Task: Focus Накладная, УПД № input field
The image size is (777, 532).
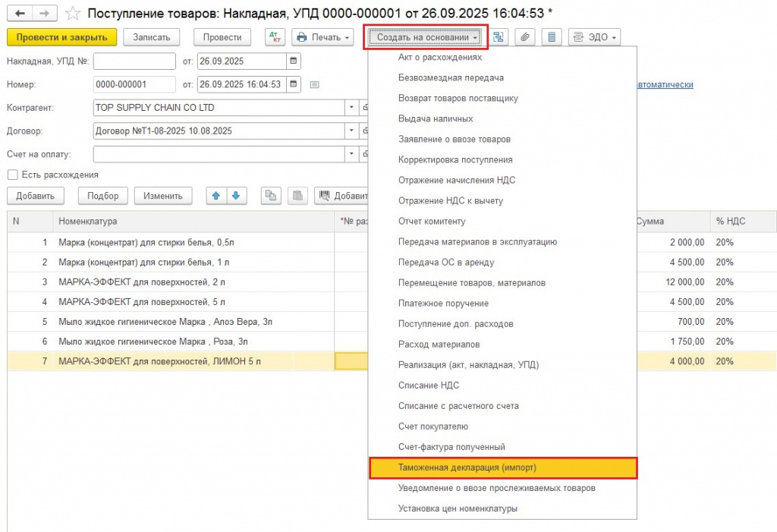Action: [x=134, y=61]
